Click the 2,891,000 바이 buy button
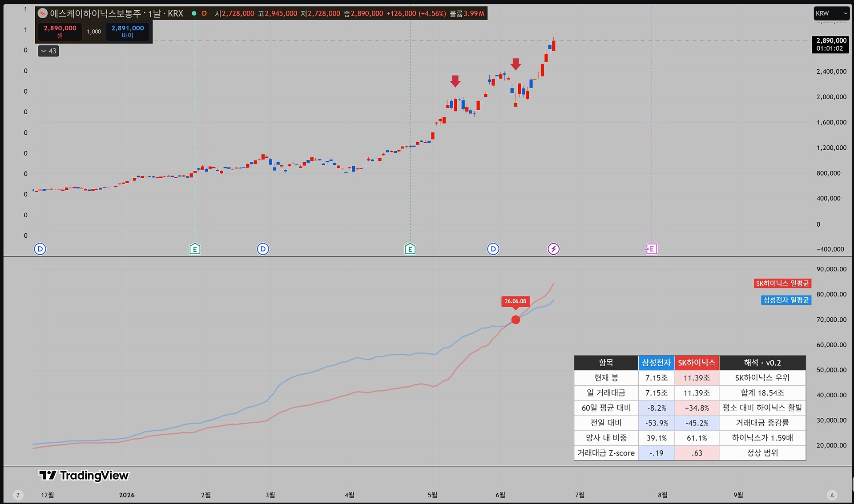 [x=128, y=32]
